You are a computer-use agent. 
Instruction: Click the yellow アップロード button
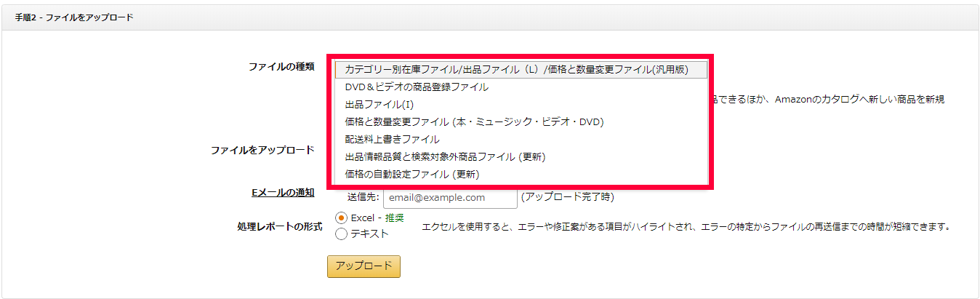pos(364,266)
